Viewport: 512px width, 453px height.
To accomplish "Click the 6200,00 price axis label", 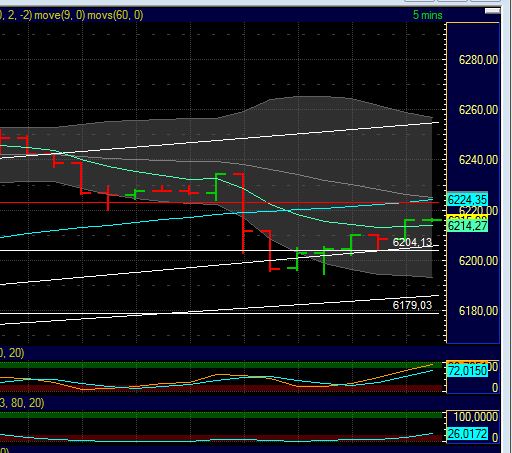I will tap(478, 260).
